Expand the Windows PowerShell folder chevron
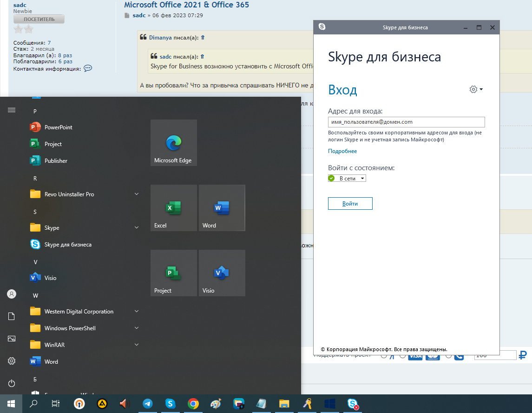 tap(137, 328)
